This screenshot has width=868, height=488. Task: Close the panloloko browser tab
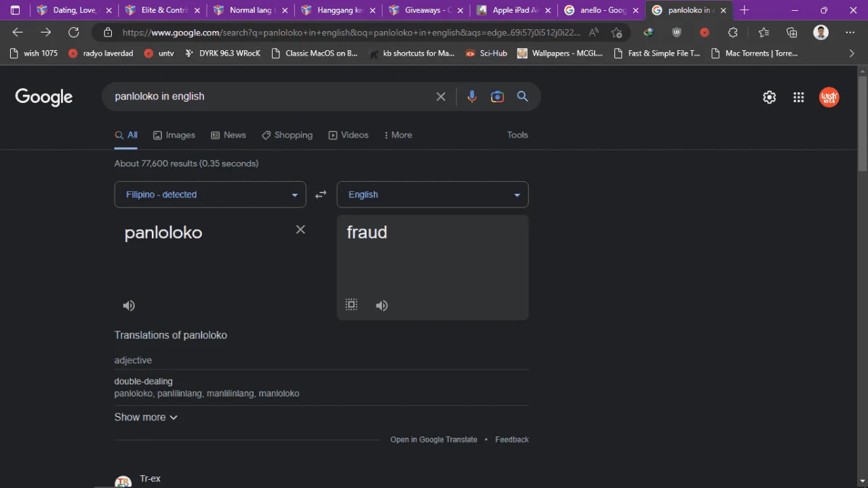(723, 10)
